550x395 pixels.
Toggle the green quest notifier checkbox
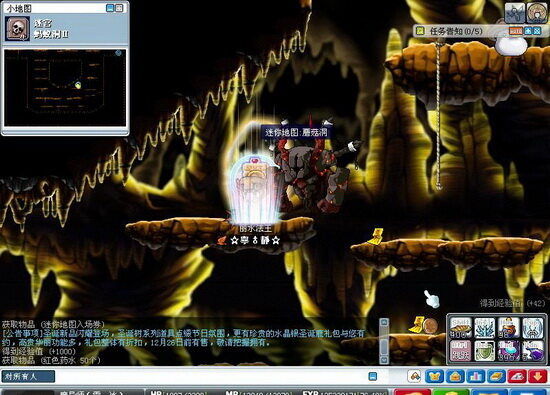point(420,31)
